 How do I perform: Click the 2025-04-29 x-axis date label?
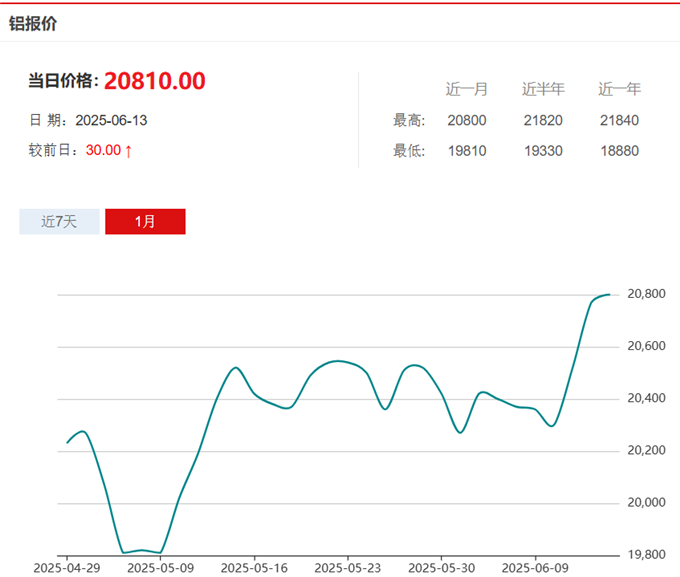pos(67,567)
